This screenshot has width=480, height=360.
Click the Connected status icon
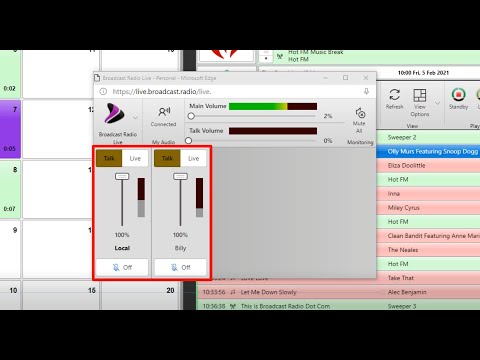[164, 112]
